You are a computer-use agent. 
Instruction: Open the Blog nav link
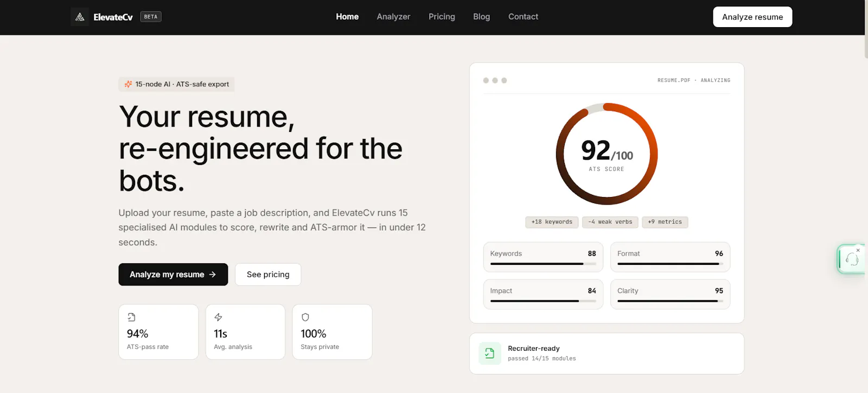click(481, 17)
